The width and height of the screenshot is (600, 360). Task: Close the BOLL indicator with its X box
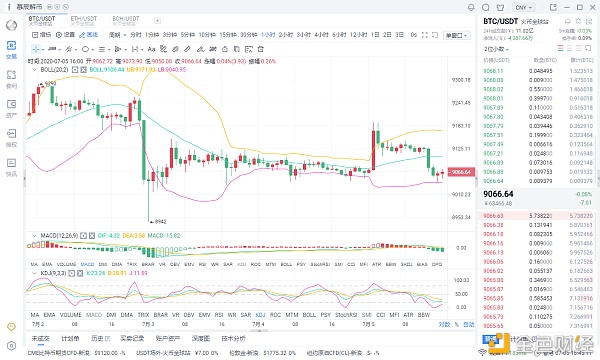[x=83, y=70]
